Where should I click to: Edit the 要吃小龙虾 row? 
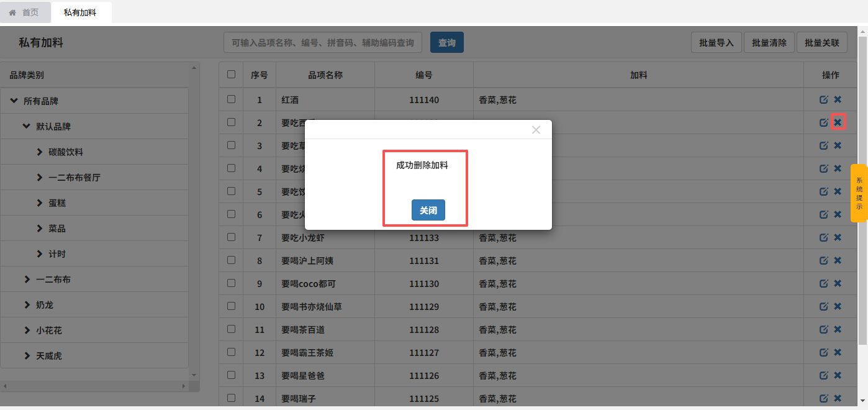pyautogui.click(x=824, y=237)
